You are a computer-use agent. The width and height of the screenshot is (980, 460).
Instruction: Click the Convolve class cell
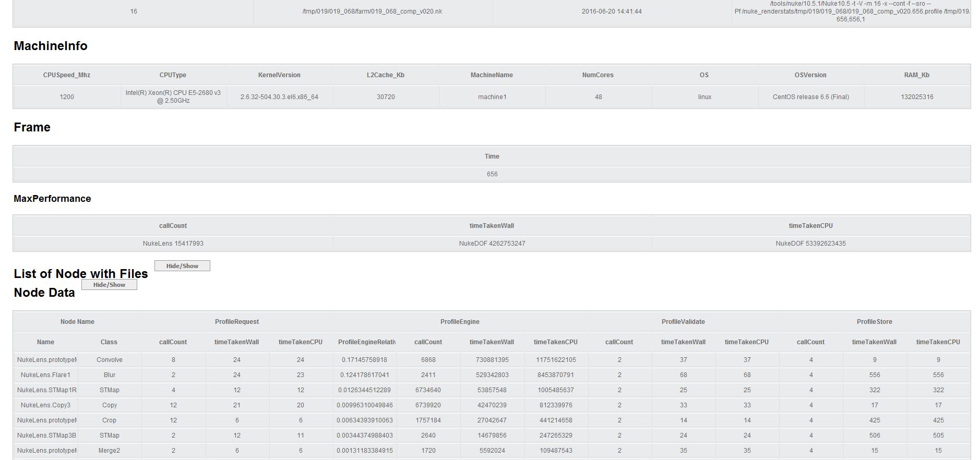109,360
